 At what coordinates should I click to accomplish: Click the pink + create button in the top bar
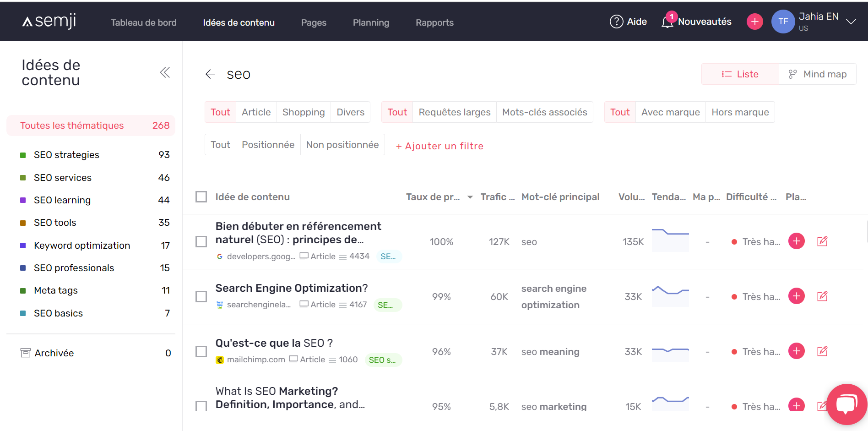[x=754, y=21]
